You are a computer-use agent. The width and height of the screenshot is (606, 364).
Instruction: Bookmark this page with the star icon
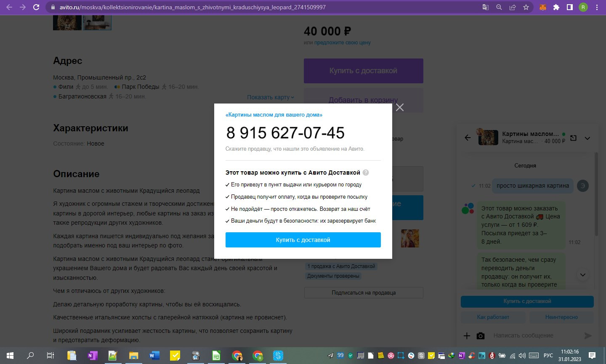click(526, 7)
